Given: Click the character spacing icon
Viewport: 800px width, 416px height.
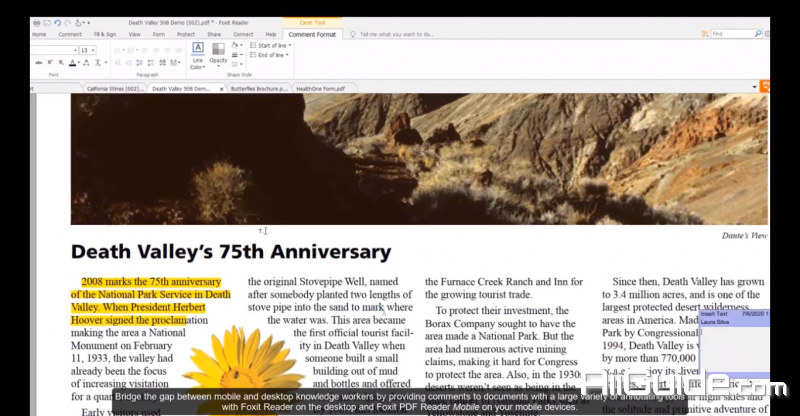Looking at the screenshot, I should point(86,62).
